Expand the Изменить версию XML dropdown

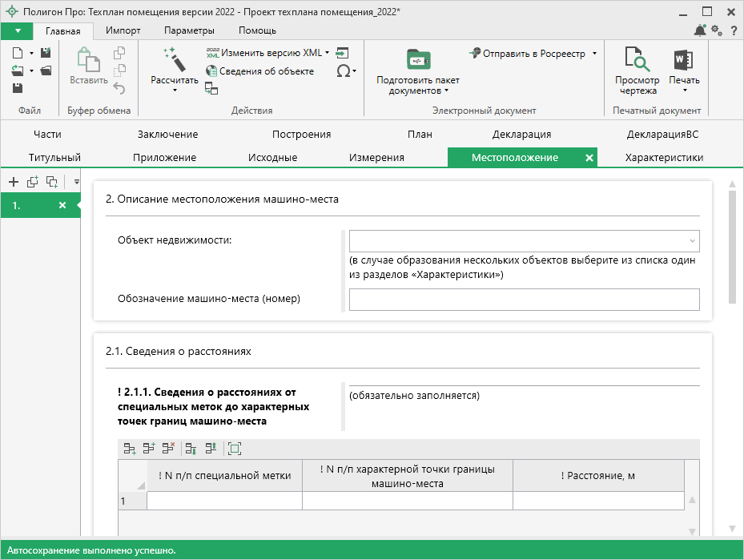(328, 53)
